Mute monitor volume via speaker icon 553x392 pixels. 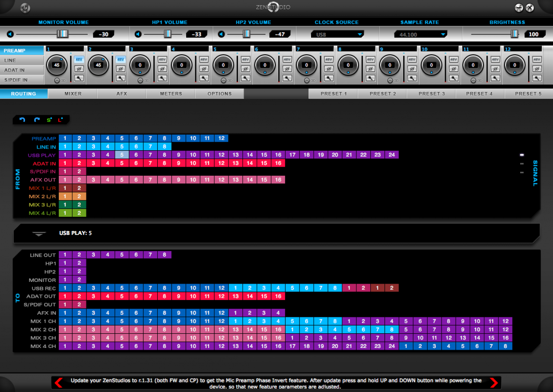10,34
